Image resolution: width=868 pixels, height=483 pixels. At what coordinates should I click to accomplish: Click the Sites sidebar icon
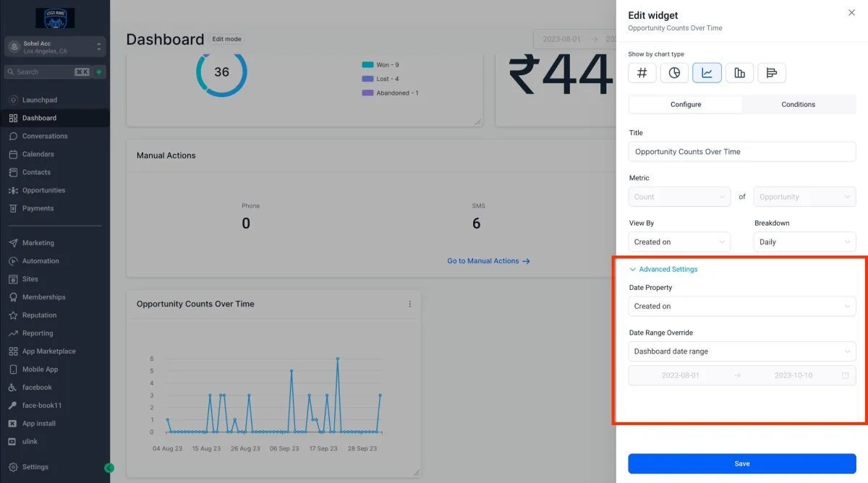coord(13,279)
